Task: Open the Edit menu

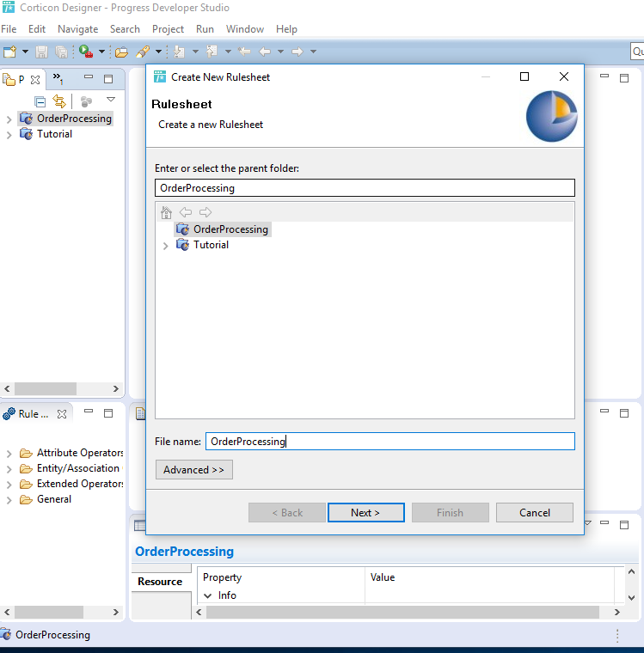Action: [x=37, y=29]
